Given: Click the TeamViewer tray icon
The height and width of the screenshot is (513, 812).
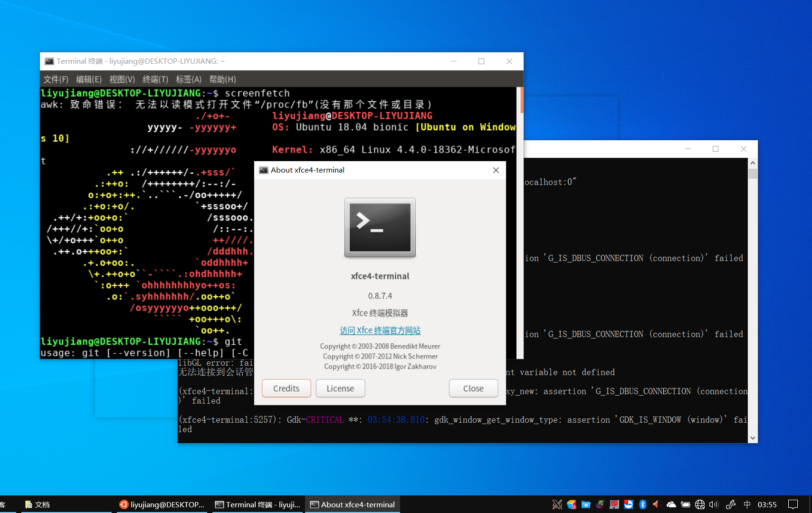Looking at the screenshot, I should 629,504.
